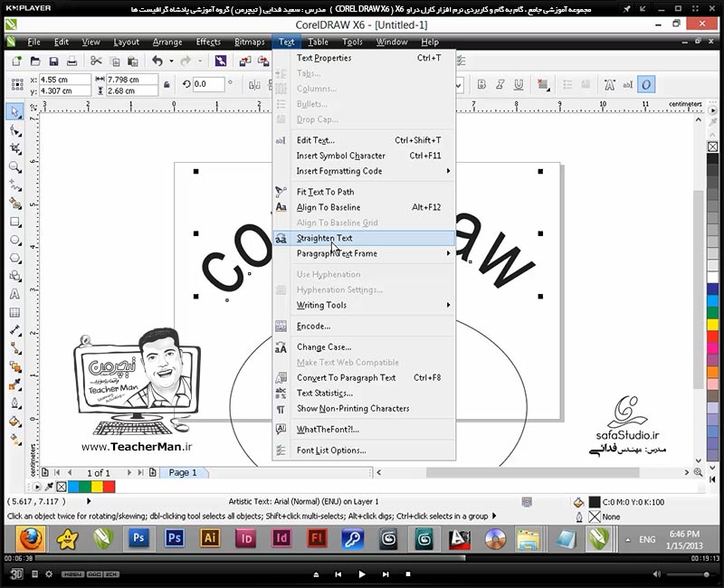Click the KMPlayer volume slider
This screenshot has width=724, height=588.
coord(690,574)
